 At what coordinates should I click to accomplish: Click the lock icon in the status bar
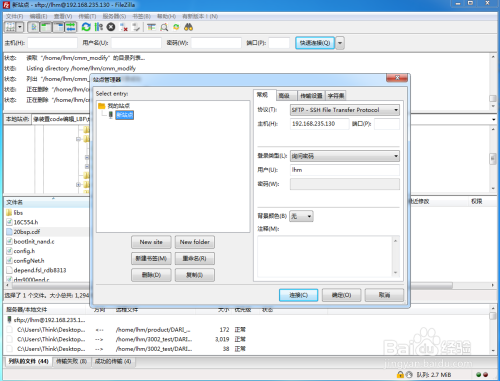point(400,375)
